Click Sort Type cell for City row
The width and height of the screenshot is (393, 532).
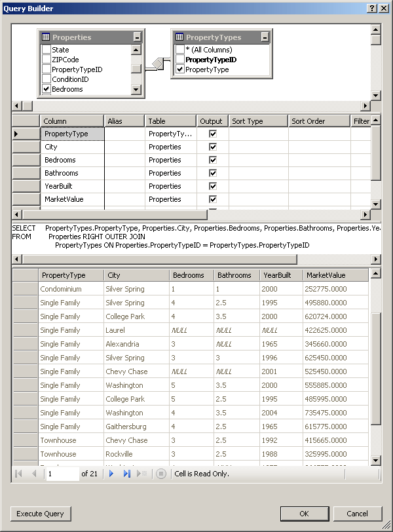click(x=258, y=147)
